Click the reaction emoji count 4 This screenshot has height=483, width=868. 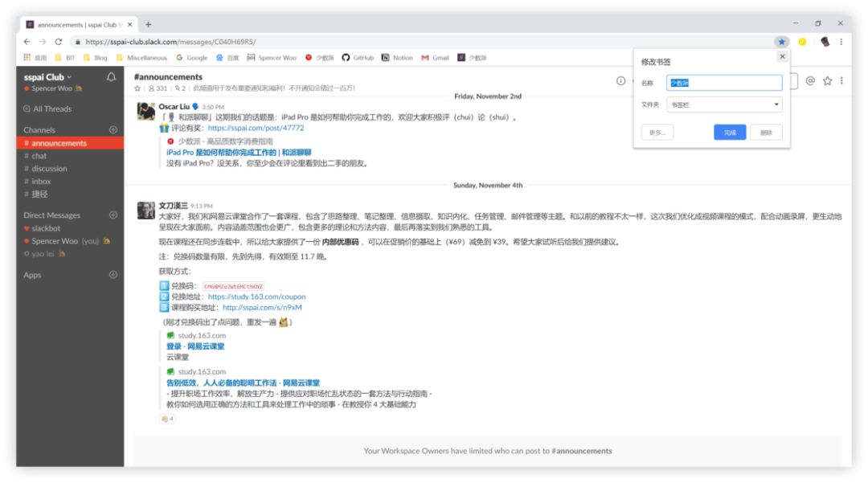point(167,419)
